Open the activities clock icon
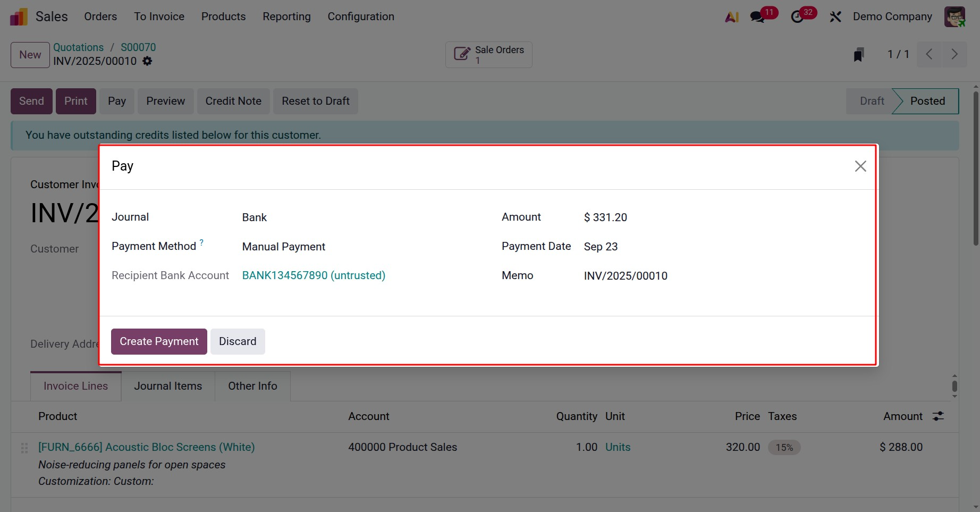The width and height of the screenshot is (980, 512). [797, 17]
